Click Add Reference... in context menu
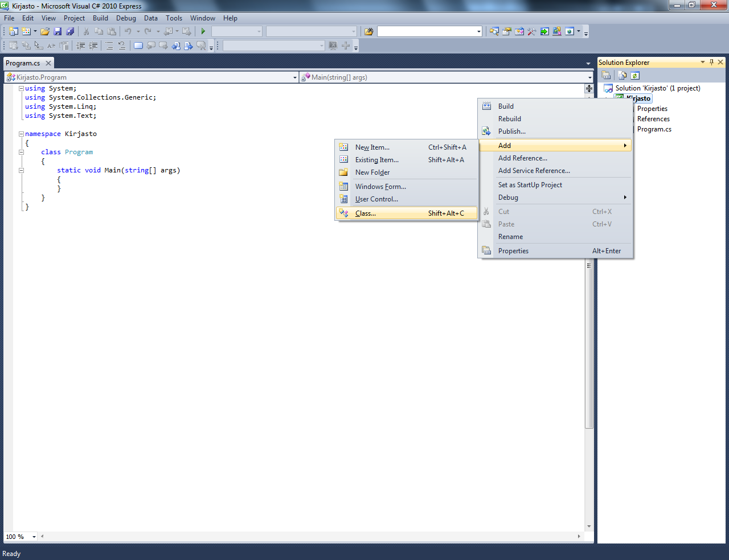This screenshot has height=560, width=729. pyautogui.click(x=555, y=158)
